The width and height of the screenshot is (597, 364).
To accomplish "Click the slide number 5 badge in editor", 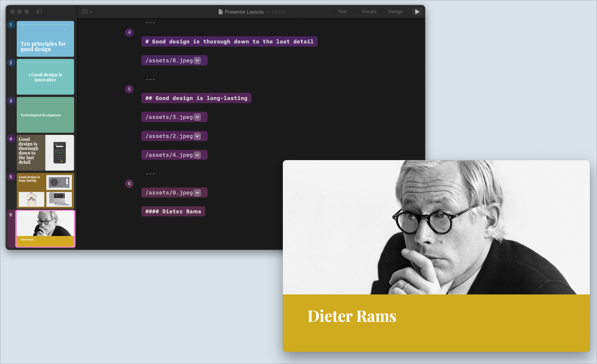I will tap(129, 89).
